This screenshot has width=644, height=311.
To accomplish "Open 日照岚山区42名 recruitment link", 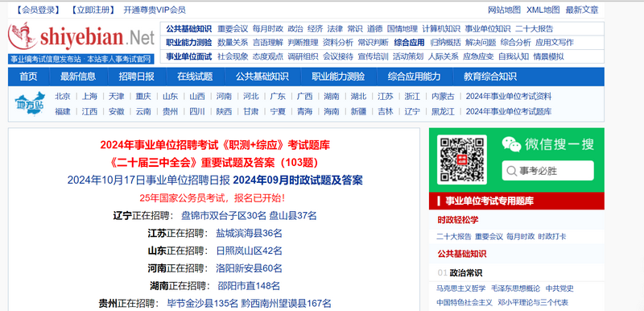I will point(249,251).
